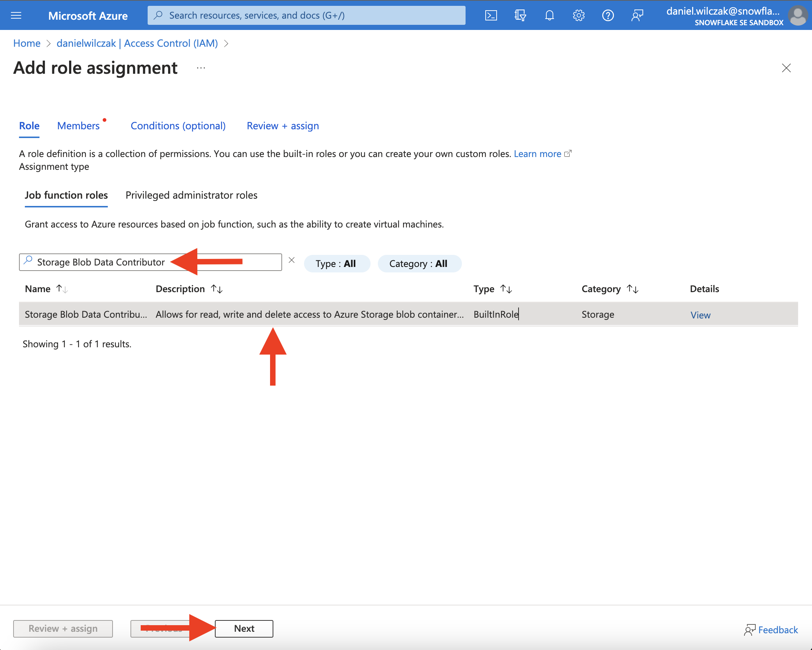Click into the role search field

pyautogui.click(x=150, y=262)
